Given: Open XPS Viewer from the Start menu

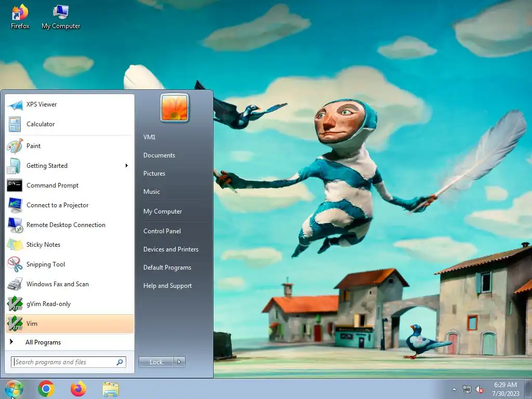Looking at the screenshot, I should point(70,104).
